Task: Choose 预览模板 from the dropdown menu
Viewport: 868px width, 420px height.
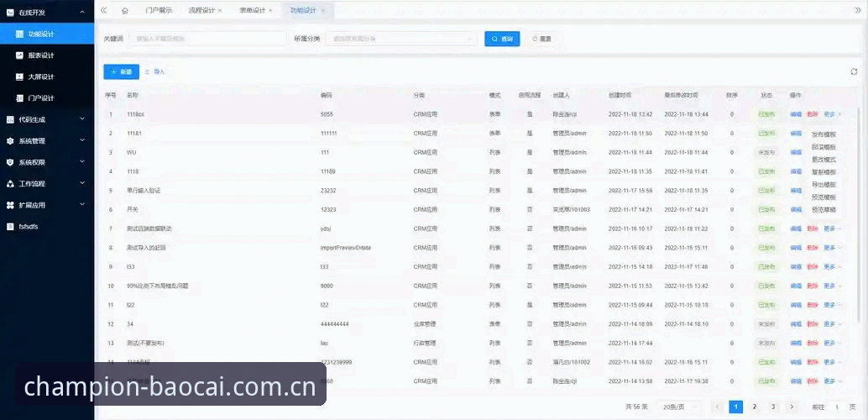Action: point(824,197)
